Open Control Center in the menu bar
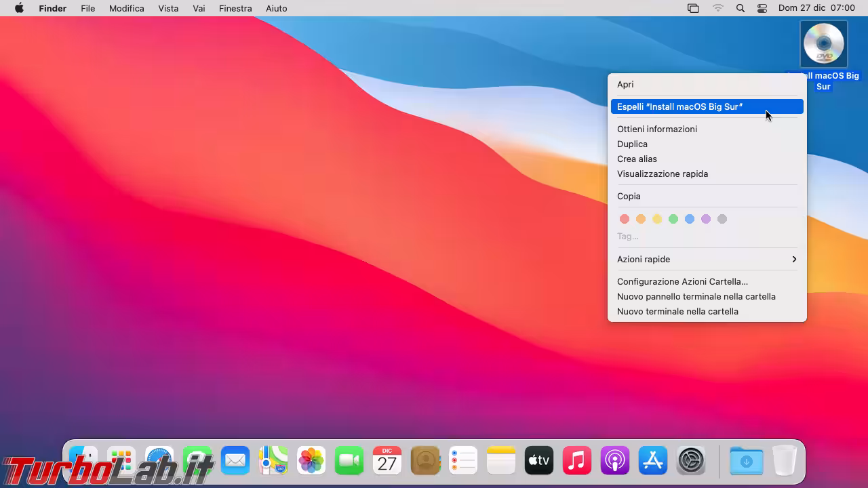Image resolution: width=868 pixels, height=488 pixels. click(762, 8)
